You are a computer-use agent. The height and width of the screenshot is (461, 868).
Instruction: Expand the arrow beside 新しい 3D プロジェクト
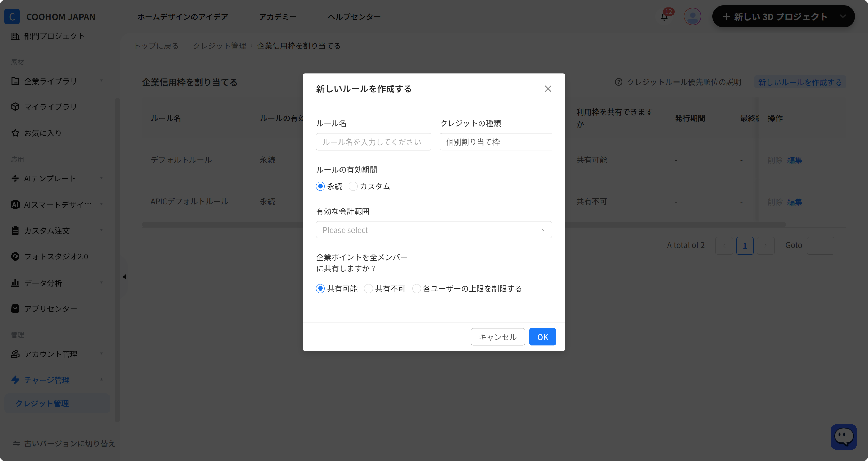(x=843, y=16)
